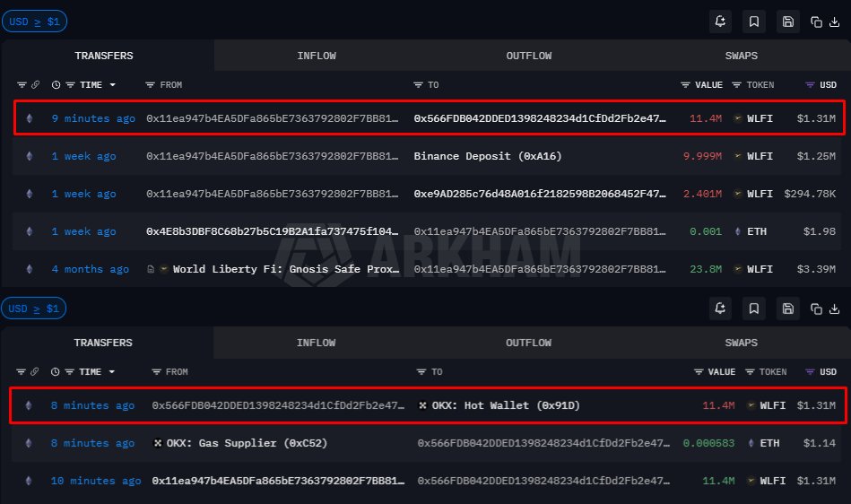Open the FROM column filter in the upper table
The image size is (851, 504).
(151, 85)
